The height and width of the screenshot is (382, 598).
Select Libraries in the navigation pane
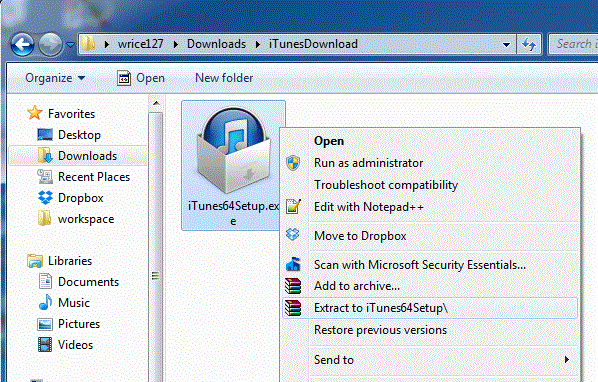(70, 261)
